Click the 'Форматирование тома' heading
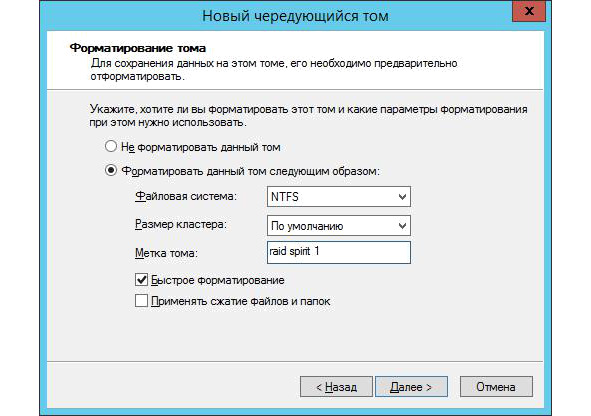 click(138, 48)
